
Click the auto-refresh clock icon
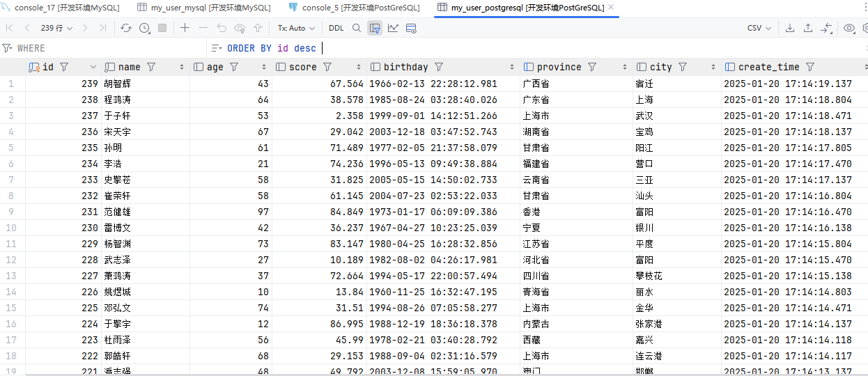144,28
